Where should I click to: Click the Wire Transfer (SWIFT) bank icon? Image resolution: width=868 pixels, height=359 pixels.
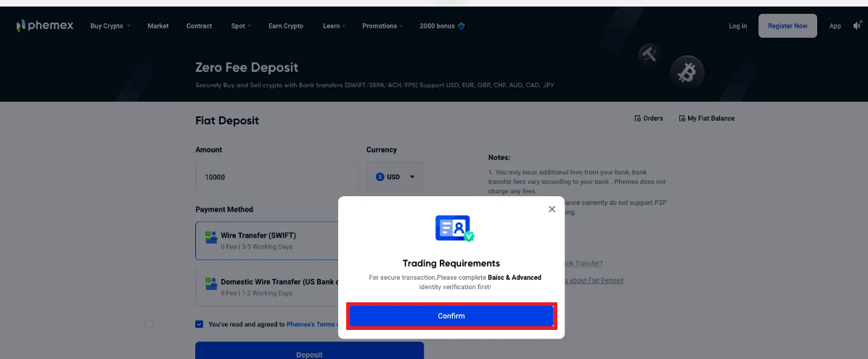[x=211, y=236]
